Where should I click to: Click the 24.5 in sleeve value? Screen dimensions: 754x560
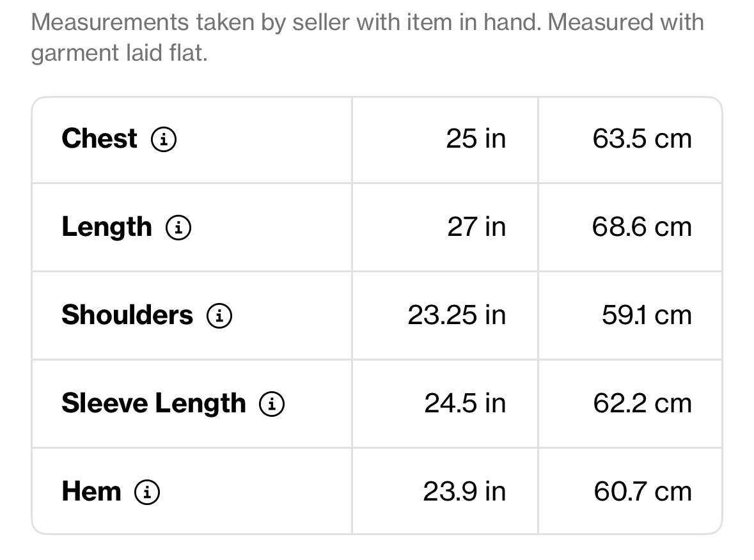click(x=465, y=403)
